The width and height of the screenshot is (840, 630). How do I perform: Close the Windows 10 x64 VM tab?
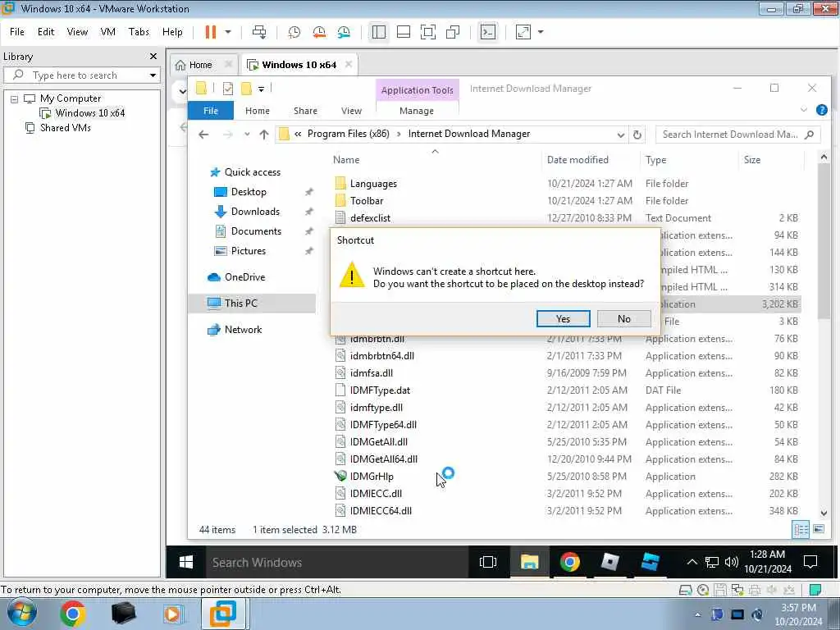[x=349, y=64]
